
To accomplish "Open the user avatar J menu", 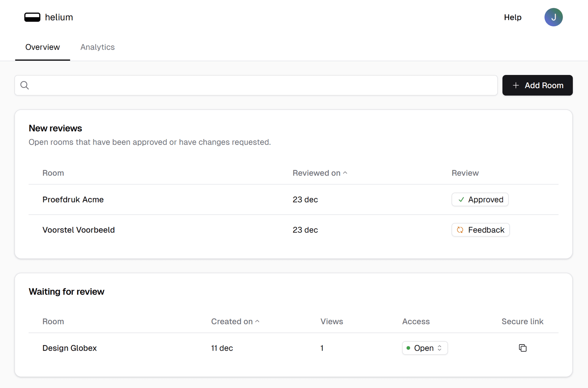I will click(553, 17).
